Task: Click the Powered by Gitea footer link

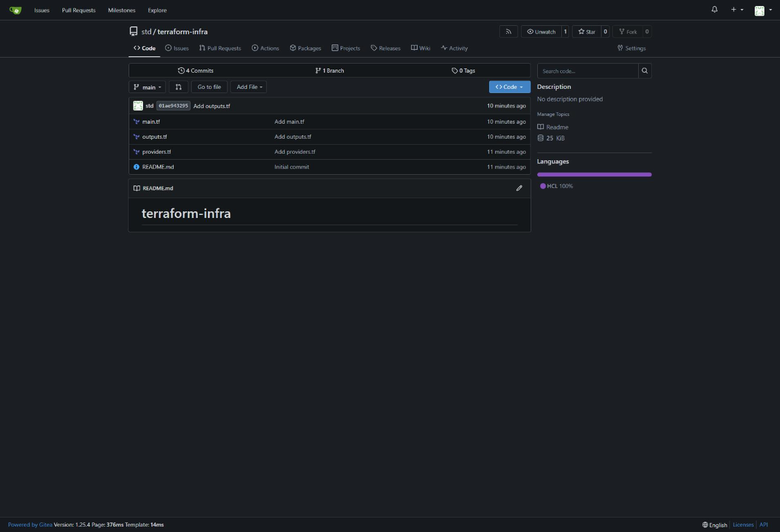Action: [x=30, y=525]
